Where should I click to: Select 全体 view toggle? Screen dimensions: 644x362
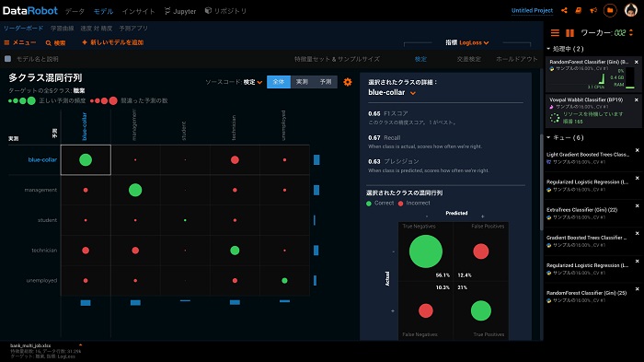point(279,82)
